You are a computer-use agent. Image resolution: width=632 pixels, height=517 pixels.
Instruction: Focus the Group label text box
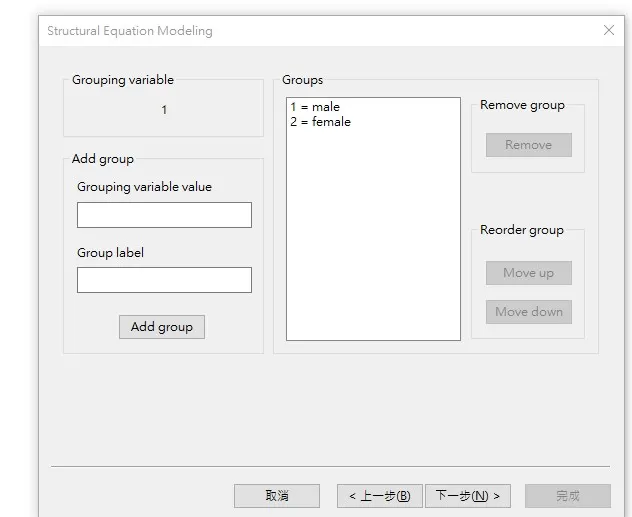pyautogui.click(x=164, y=280)
